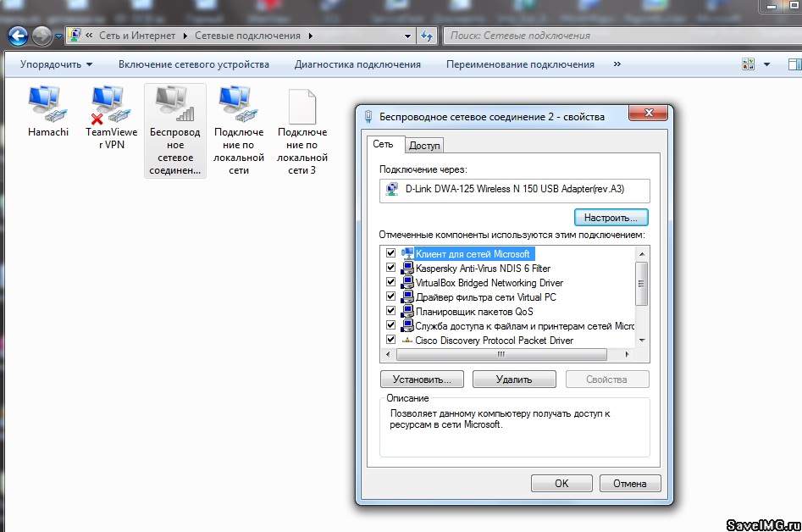Open recent pages arrow beside forward button

tap(58, 36)
